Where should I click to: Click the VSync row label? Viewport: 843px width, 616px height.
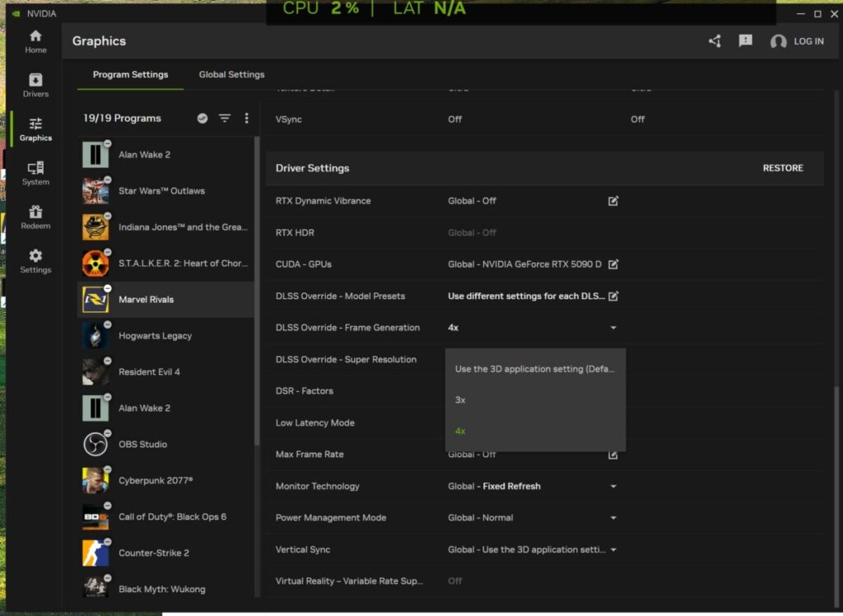[x=288, y=119]
